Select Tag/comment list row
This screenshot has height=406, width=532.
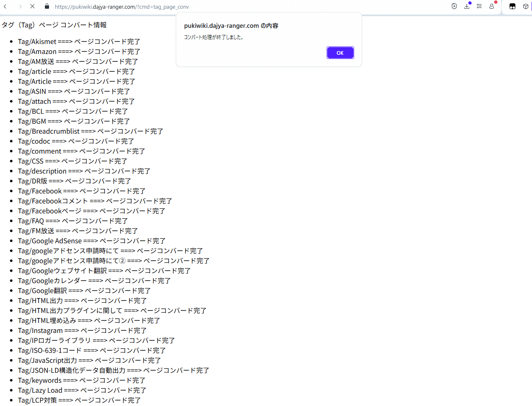point(81,151)
